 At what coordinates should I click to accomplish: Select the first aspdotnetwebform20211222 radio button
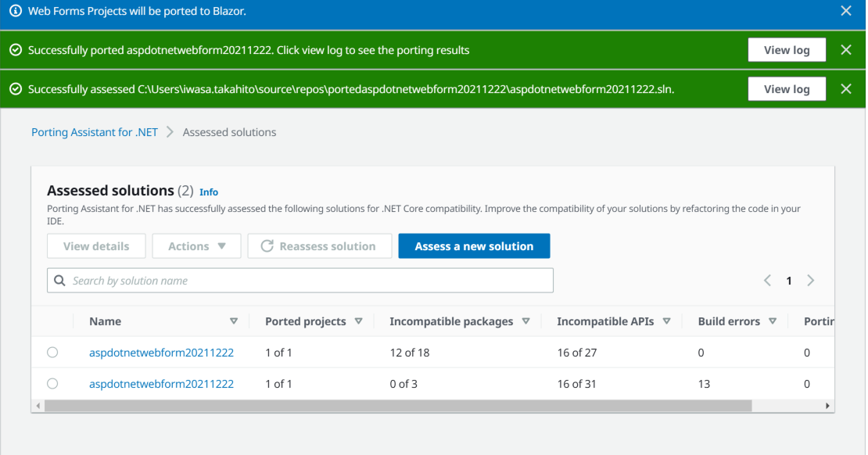click(x=52, y=352)
